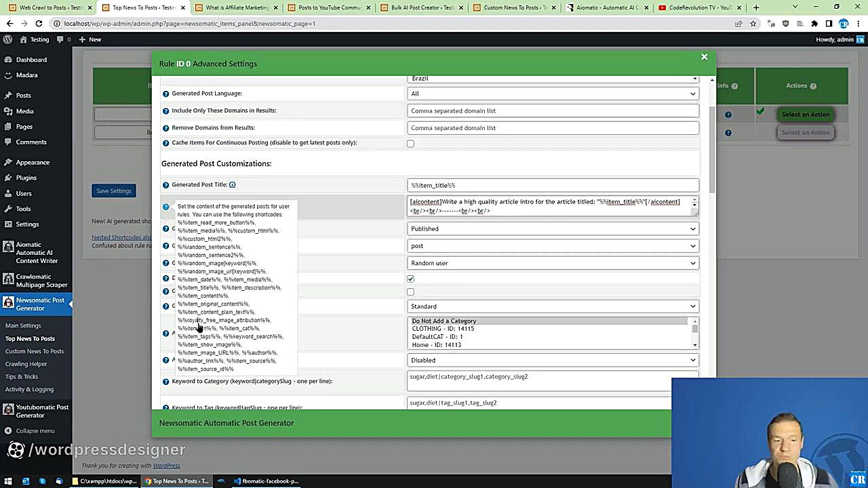
Task: Select 'Home - ID: 14113' category
Action: [x=549, y=345]
